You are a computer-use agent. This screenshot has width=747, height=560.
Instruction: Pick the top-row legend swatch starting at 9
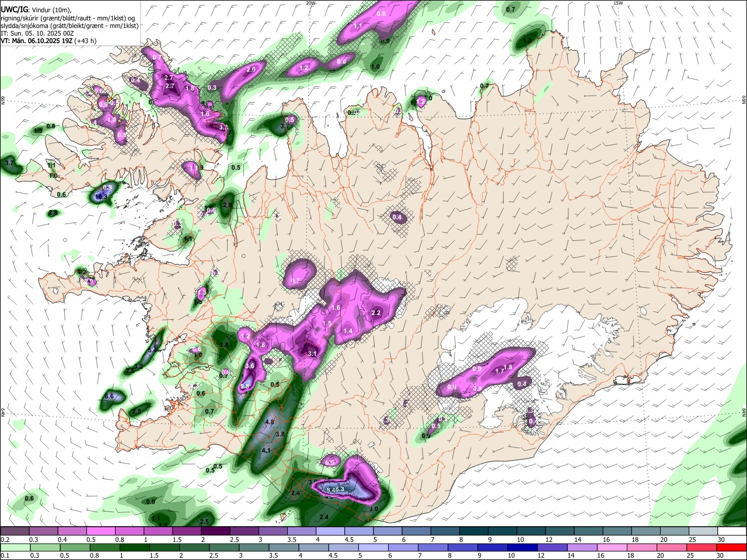[501, 531]
